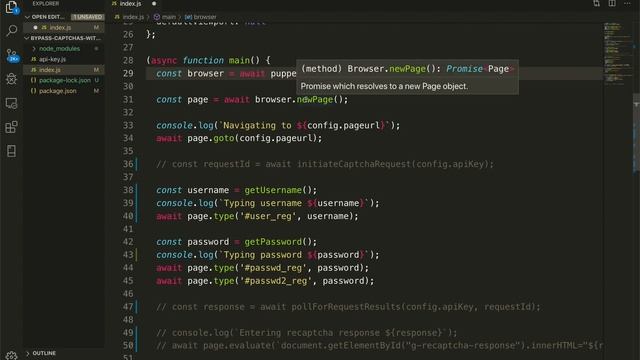
Task: Click the 'Typing username' console.log line
Action: (267, 203)
